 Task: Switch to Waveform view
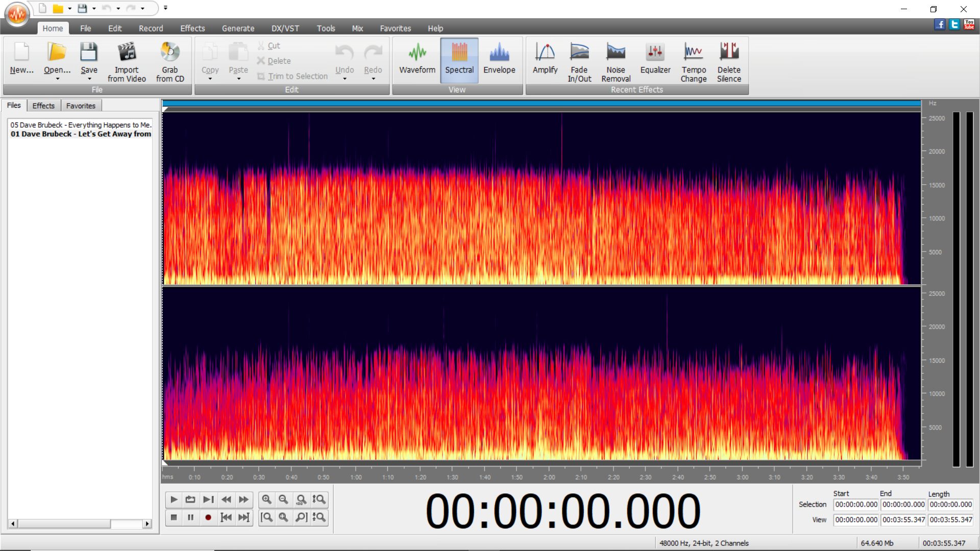(417, 60)
